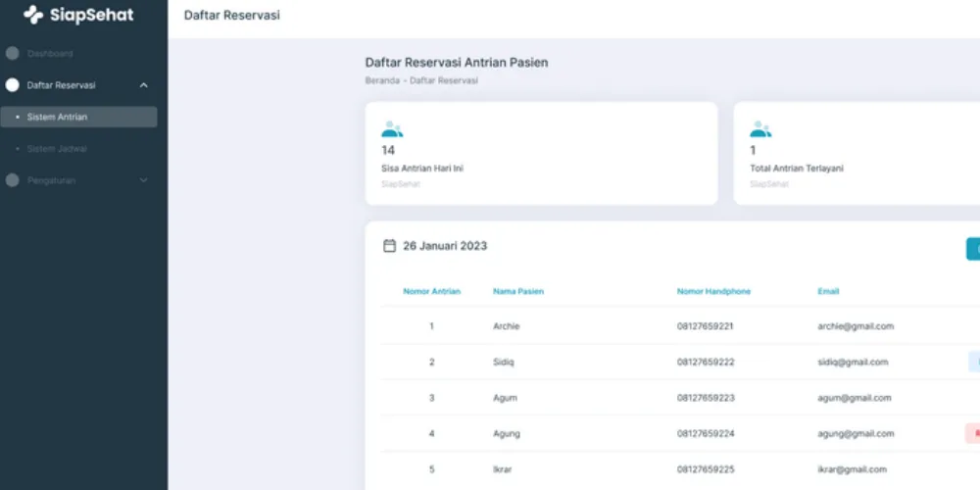This screenshot has width=980, height=490.
Task: Click email ikrar@gmail.com
Action: pos(852,469)
